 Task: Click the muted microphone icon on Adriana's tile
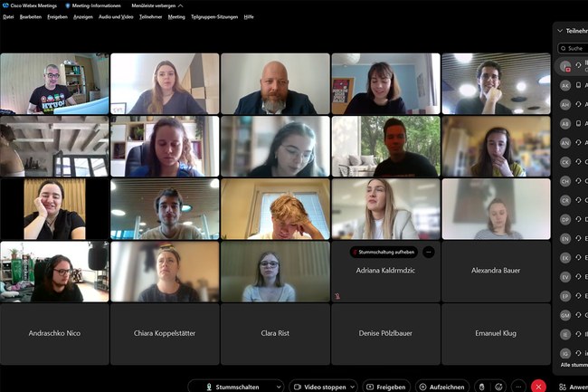(x=337, y=295)
